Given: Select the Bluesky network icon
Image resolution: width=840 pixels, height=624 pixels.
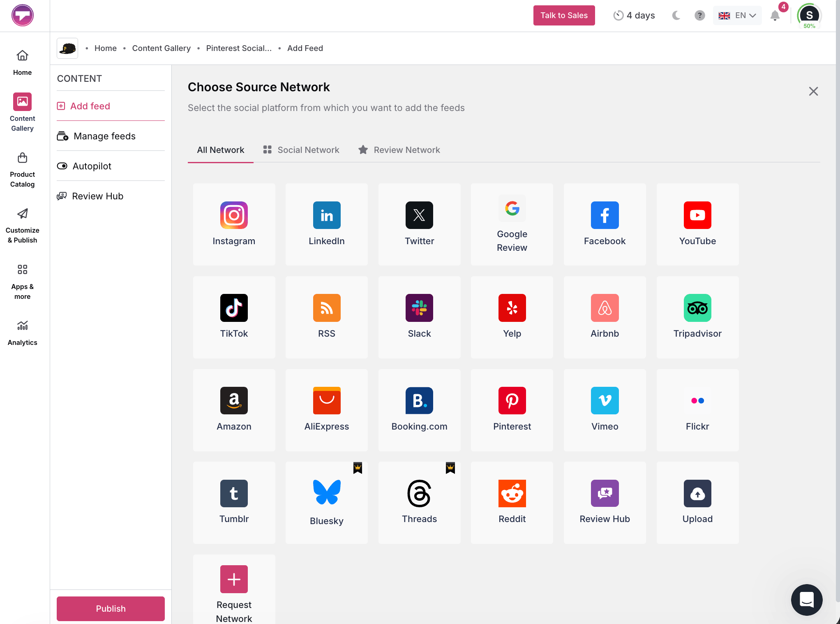Looking at the screenshot, I should [x=327, y=502].
